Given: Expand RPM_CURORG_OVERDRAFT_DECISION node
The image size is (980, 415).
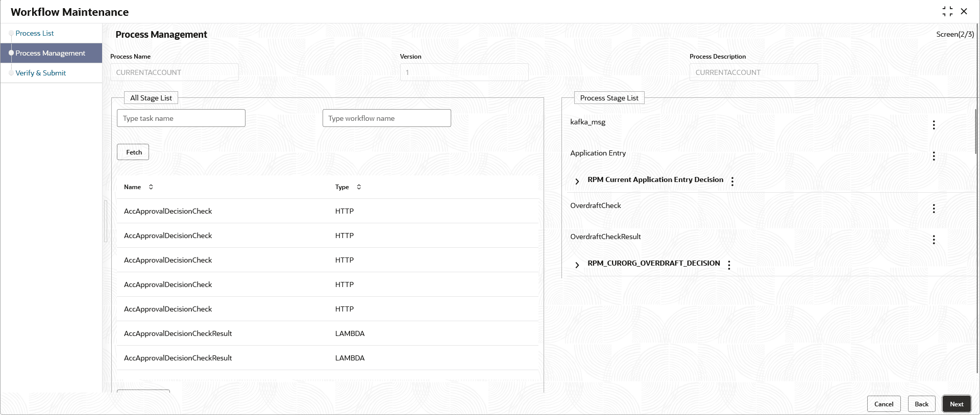Looking at the screenshot, I should (x=577, y=265).
